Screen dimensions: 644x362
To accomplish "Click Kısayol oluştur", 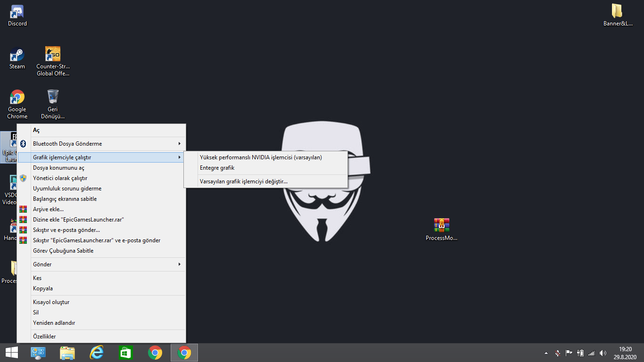I will click(x=101, y=302).
